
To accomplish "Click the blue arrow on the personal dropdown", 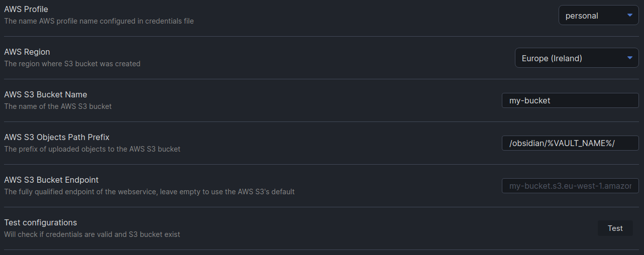I will coord(630,15).
